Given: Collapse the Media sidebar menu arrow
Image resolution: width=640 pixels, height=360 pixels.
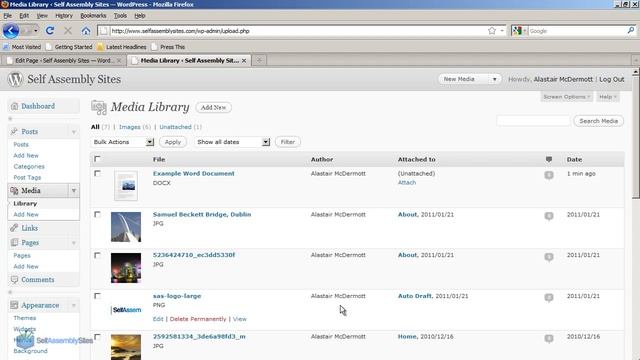Looking at the screenshot, I should tap(74, 191).
